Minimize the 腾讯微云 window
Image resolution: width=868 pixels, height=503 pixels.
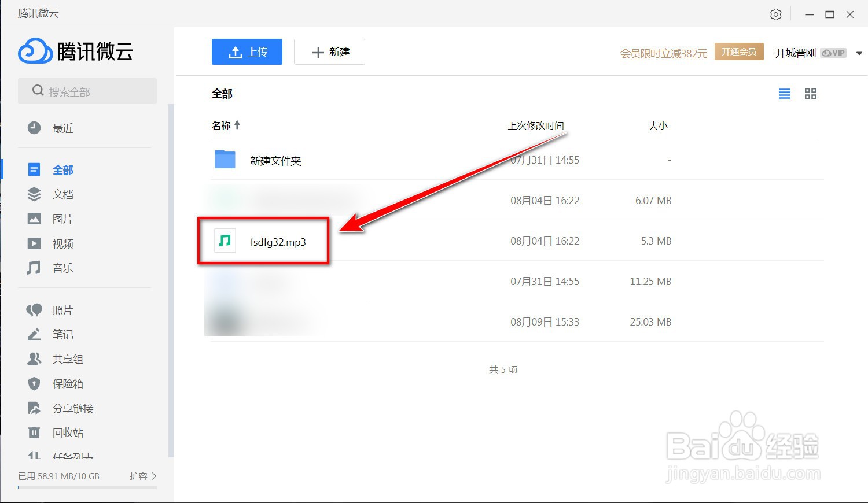point(809,14)
